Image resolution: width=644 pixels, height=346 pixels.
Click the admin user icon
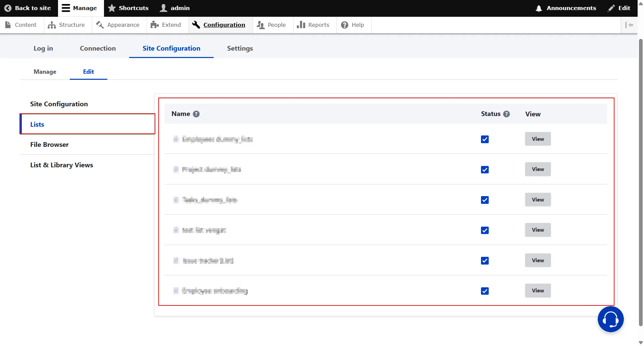tap(164, 8)
